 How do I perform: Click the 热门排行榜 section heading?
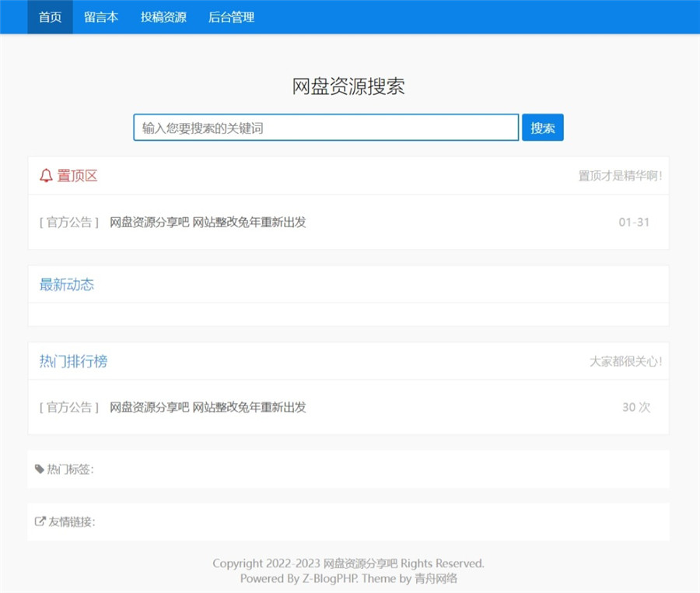click(72, 361)
